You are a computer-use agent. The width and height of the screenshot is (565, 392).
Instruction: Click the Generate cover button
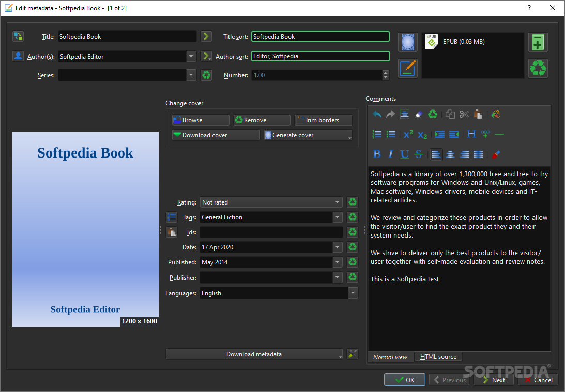(x=308, y=135)
